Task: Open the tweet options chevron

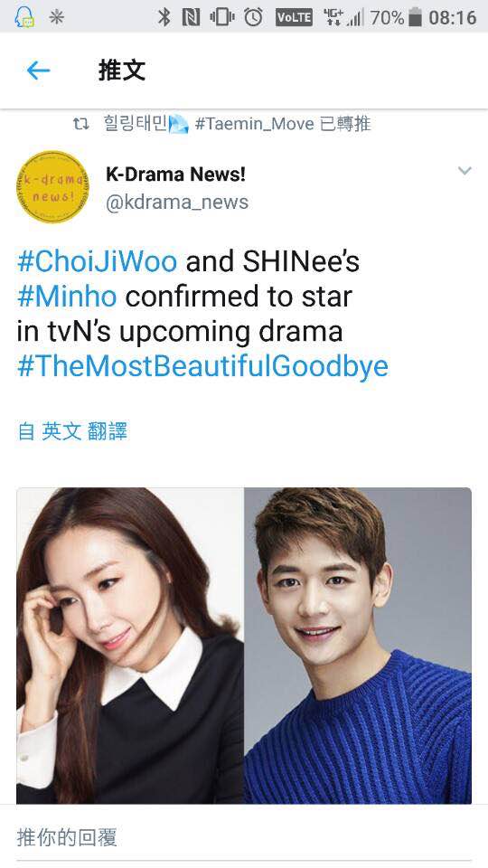Action: [x=465, y=171]
